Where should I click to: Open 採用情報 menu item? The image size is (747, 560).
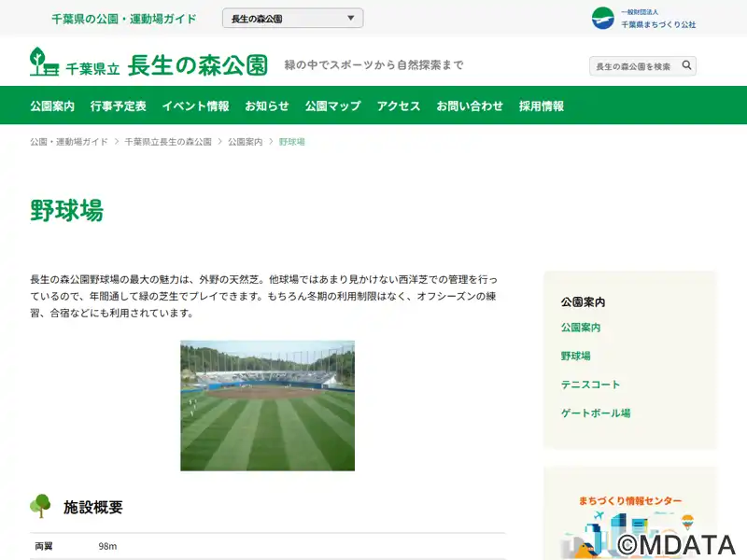coord(542,106)
